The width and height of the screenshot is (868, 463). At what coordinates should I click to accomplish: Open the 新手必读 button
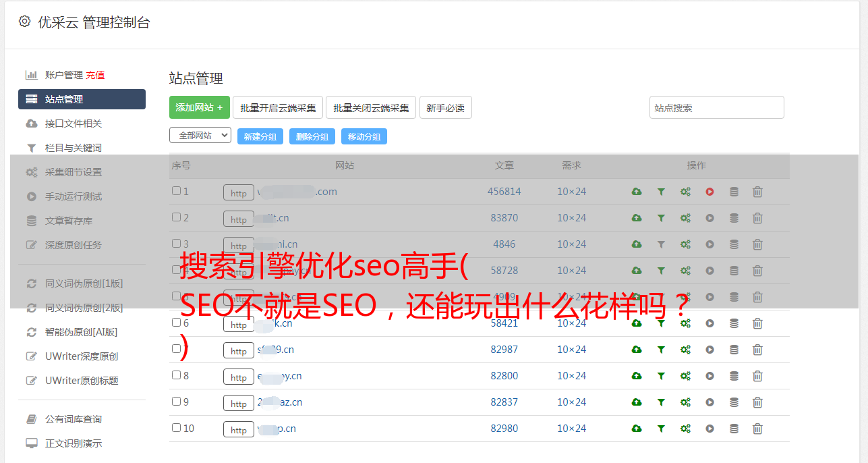pos(445,107)
